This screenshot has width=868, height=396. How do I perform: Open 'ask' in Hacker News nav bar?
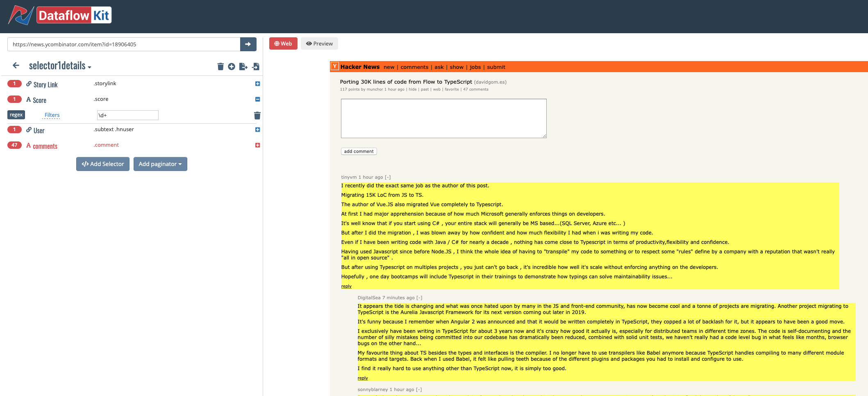point(439,67)
